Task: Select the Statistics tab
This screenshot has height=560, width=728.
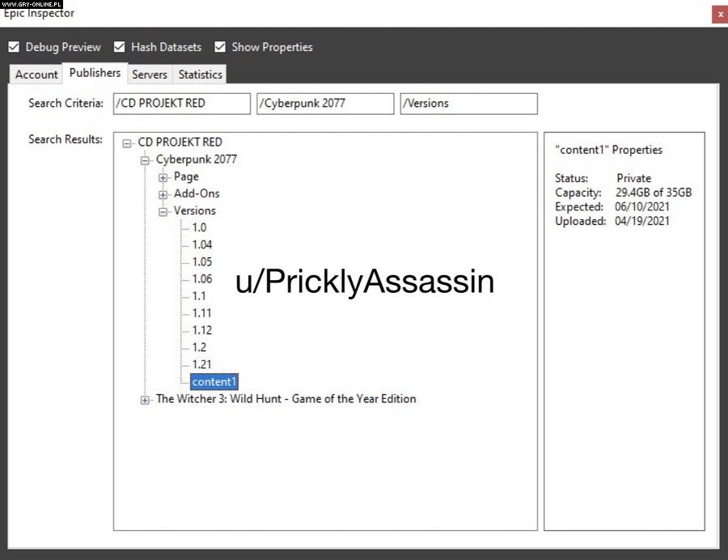Action: (x=200, y=74)
